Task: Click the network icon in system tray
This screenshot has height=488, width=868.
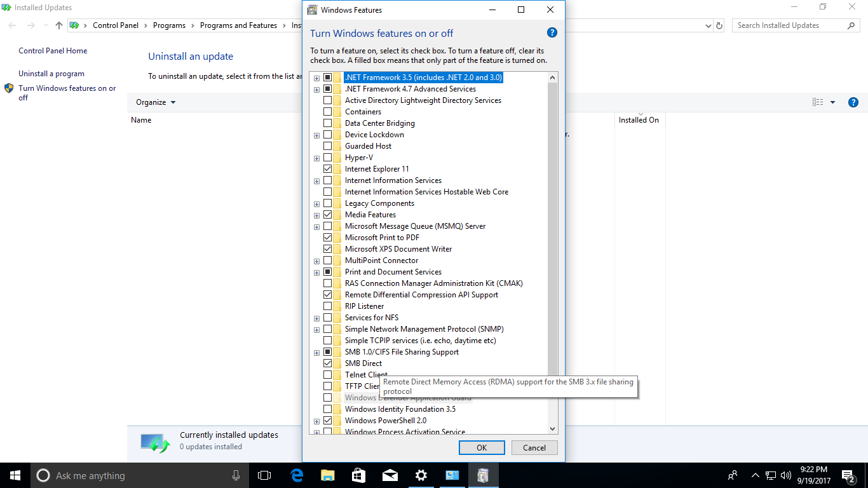Action: tap(771, 475)
